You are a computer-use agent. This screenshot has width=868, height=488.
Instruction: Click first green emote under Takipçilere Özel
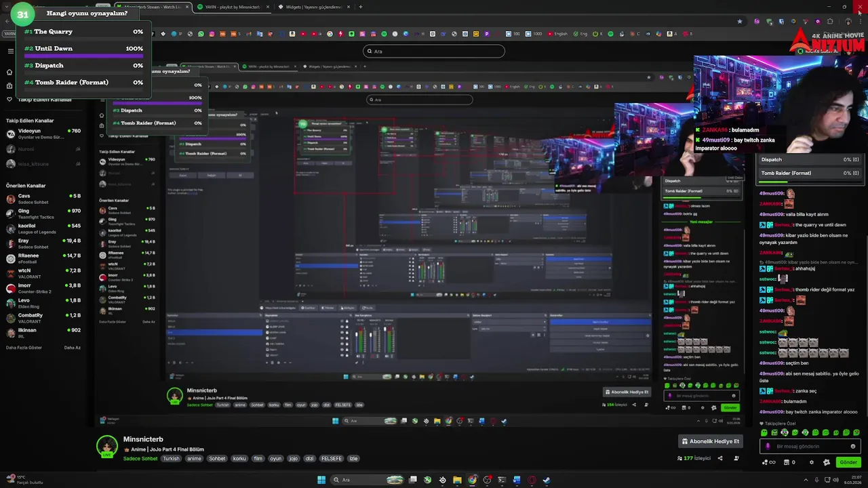point(764,432)
